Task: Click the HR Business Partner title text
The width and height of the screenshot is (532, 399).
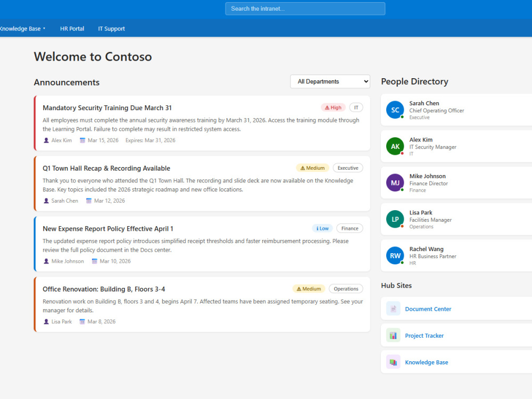Action: click(433, 256)
